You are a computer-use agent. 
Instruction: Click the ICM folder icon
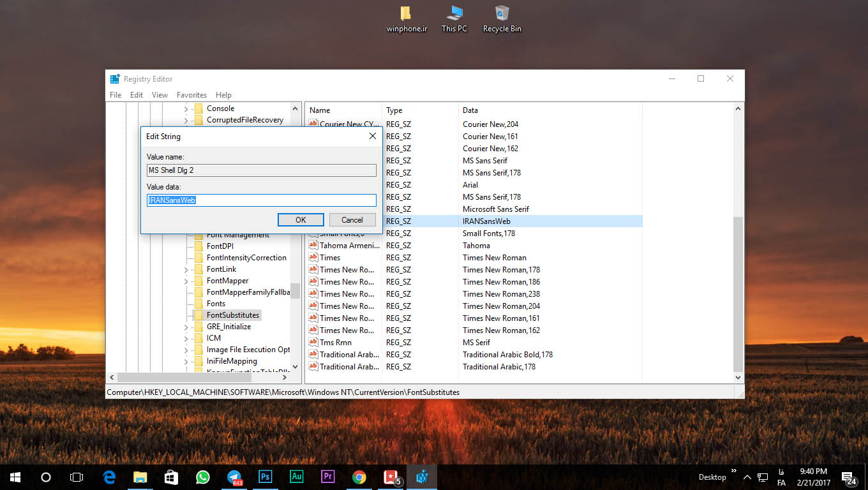click(198, 338)
